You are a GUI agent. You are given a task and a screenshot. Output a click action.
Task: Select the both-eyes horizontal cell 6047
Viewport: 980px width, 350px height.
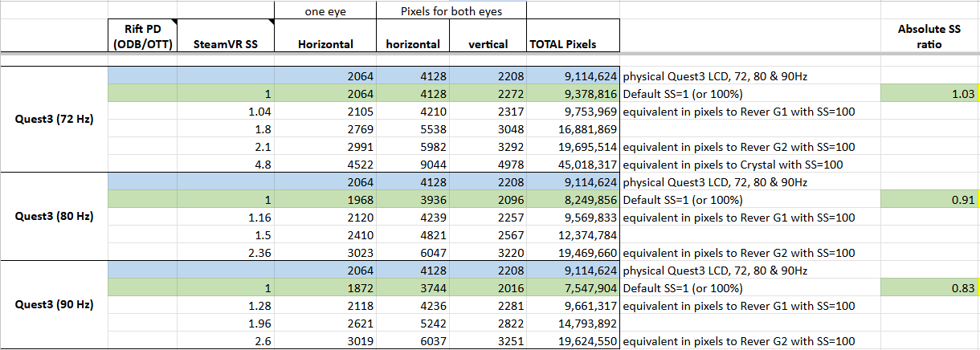tap(414, 253)
